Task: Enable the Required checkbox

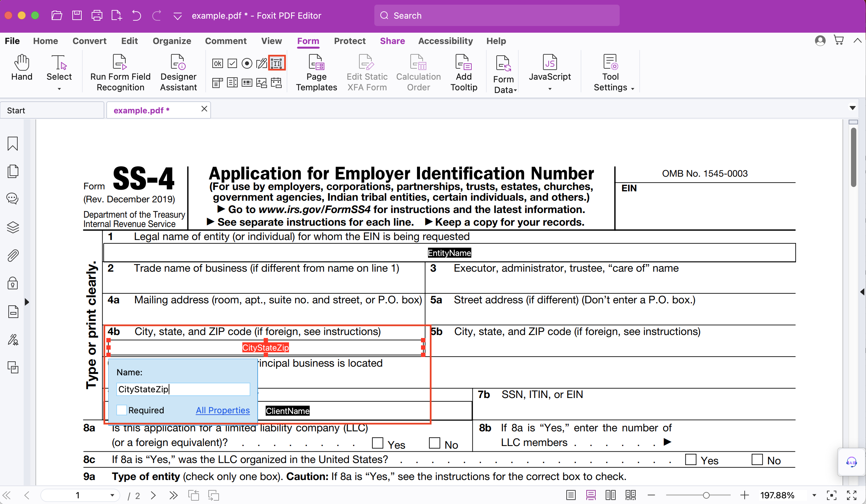Action: [121, 410]
